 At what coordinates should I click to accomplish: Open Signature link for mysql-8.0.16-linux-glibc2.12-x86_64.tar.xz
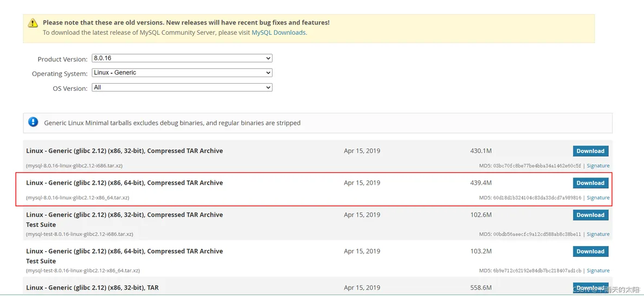point(598,198)
